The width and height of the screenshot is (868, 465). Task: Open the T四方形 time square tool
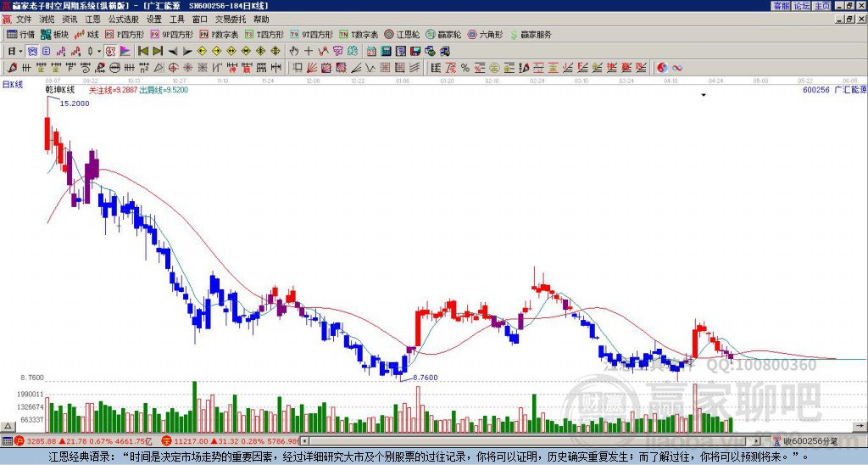point(264,34)
